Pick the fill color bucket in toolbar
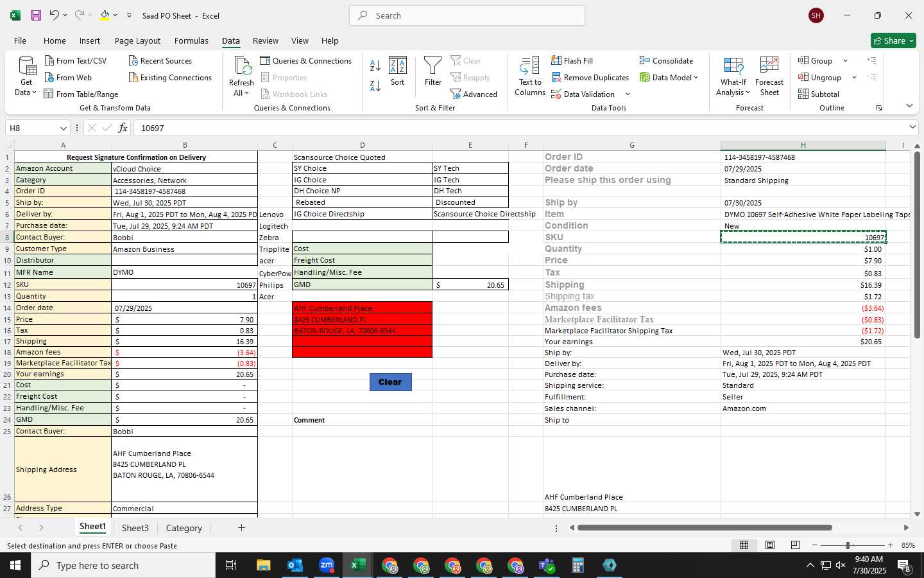924x578 pixels. [x=105, y=15]
